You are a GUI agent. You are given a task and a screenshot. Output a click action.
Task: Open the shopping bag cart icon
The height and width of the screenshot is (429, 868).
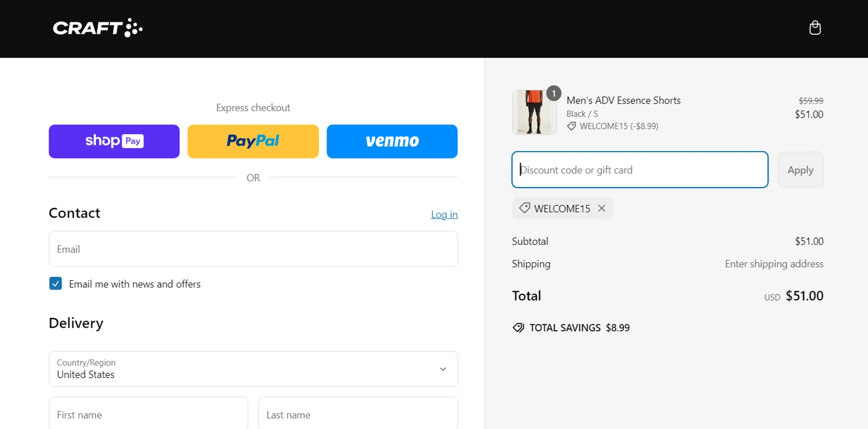click(815, 28)
